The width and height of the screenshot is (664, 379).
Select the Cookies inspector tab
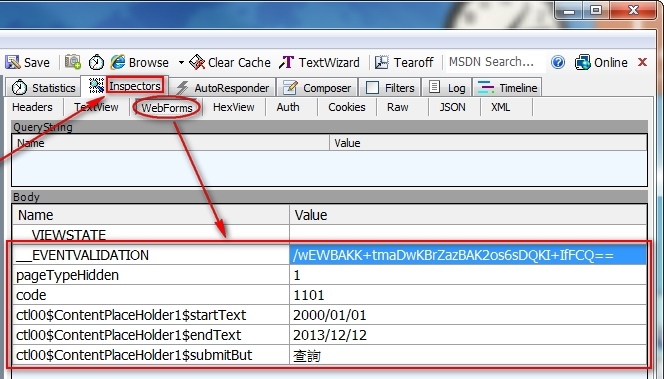[347, 107]
